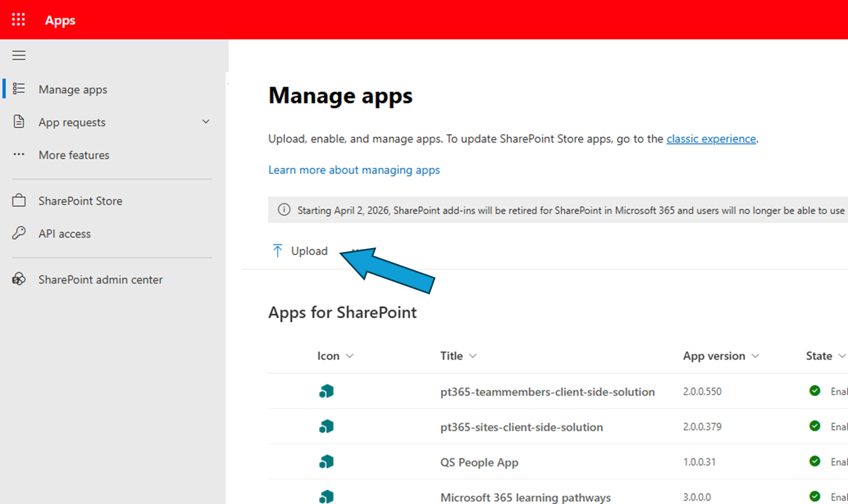This screenshot has width=848, height=504.
Task: Click the green check for Microsoft 365 learning pathways
Action: tap(815, 496)
